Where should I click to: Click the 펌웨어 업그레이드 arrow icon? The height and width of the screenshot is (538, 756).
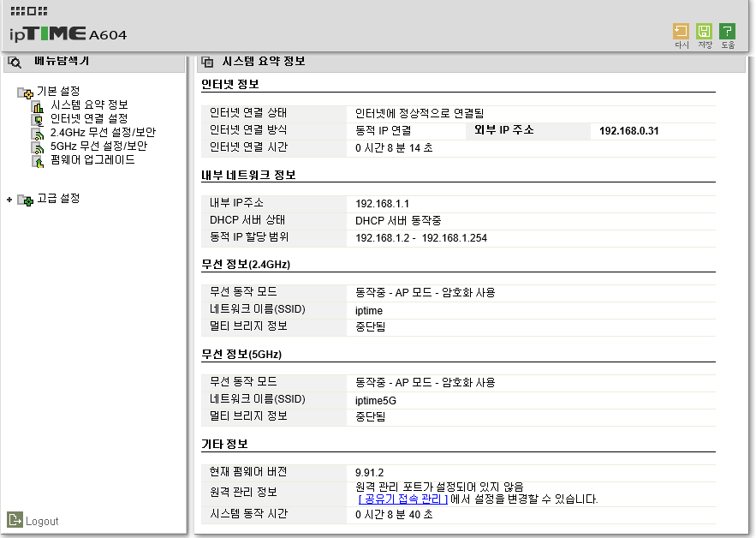(x=38, y=161)
